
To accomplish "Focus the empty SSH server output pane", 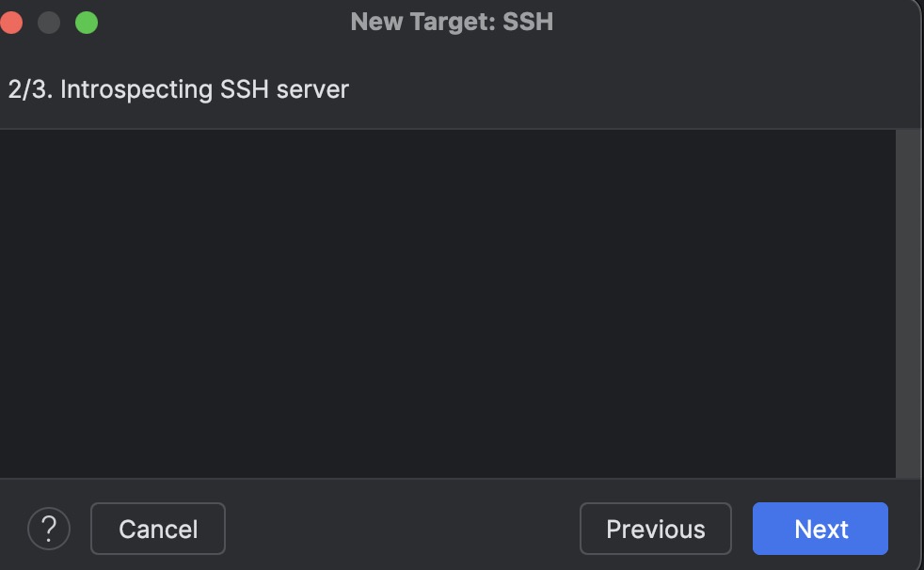I will [448, 303].
